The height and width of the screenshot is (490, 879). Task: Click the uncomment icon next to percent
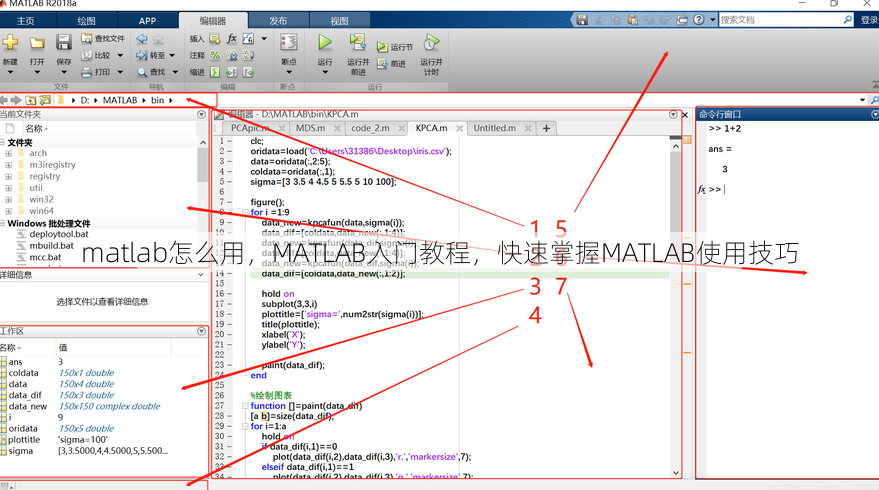pyautogui.click(x=232, y=55)
